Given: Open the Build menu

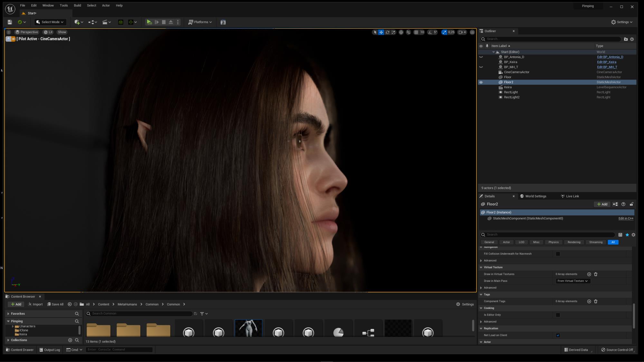Looking at the screenshot, I should [77, 5].
